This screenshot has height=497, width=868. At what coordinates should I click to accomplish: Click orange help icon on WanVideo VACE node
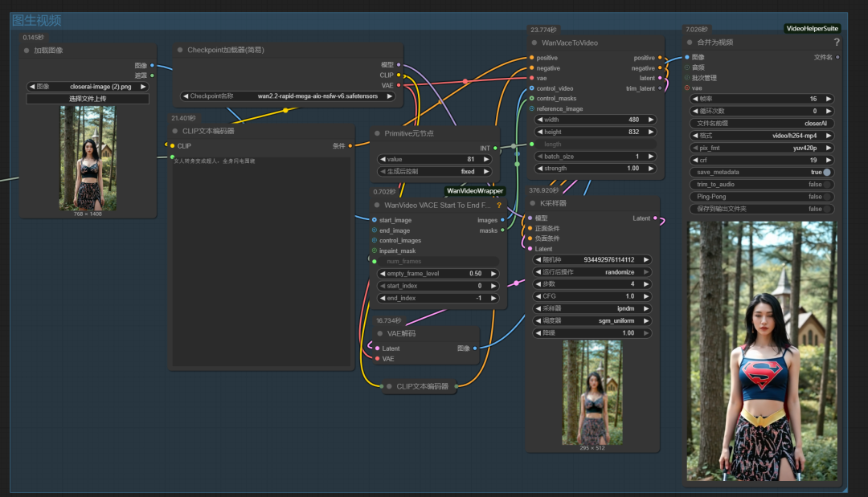tap(498, 206)
